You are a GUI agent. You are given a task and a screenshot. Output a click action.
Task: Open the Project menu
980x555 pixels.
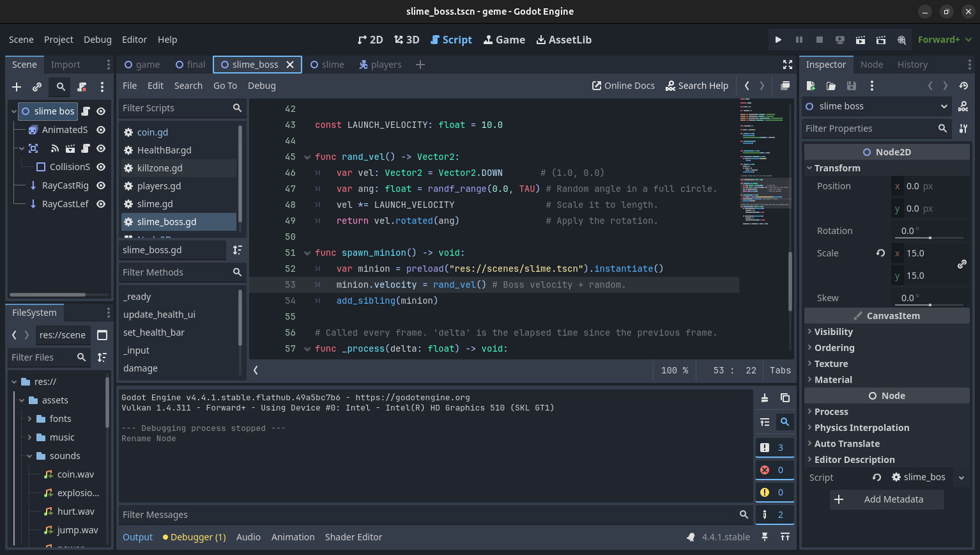tap(59, 40)
